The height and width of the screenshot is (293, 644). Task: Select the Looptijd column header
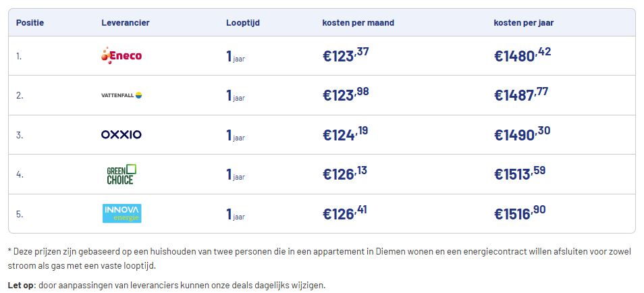point(243,23)
